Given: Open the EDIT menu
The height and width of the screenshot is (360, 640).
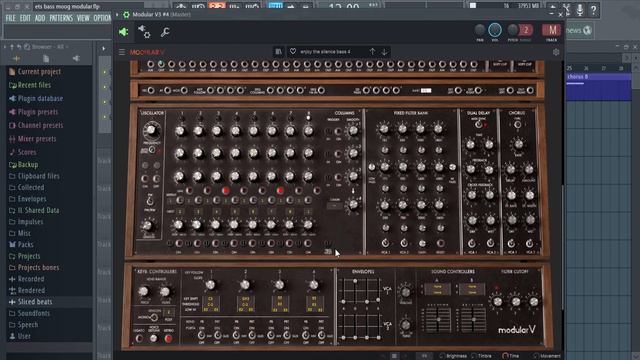Looking at the screenshot, I should [25, 18].
